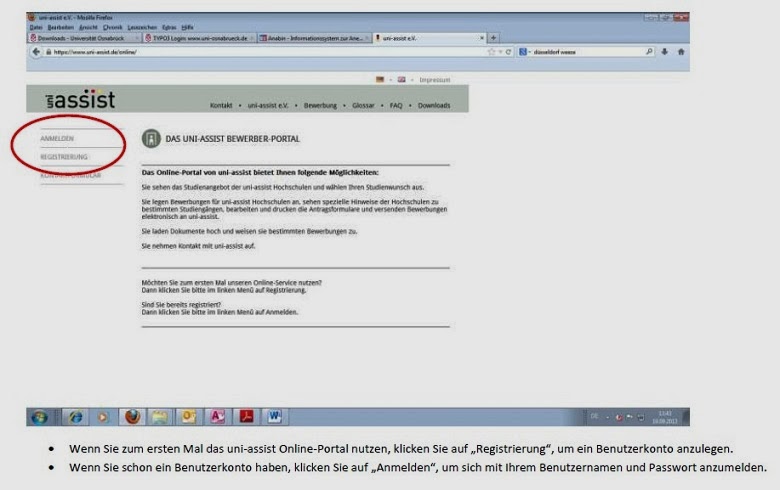Viewport: 780px width, 490px height.
Task: Click the Impressum link
Action: (435, 80)
